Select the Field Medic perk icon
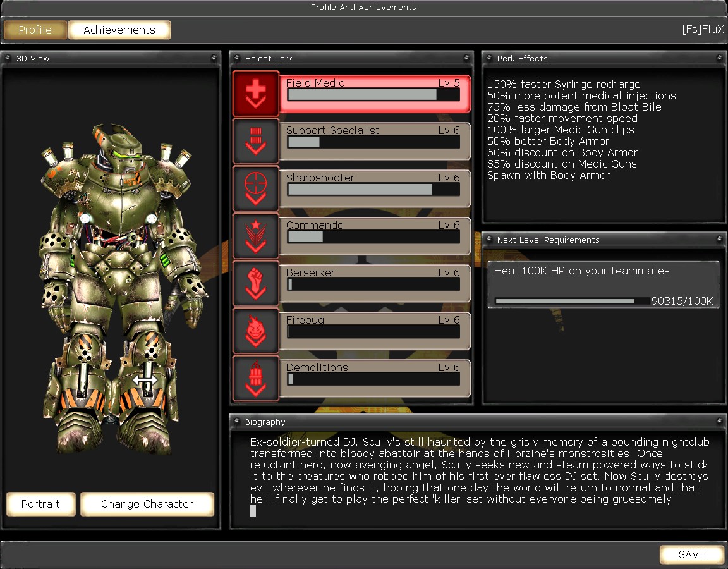728x569 pixels. point(256,94)
